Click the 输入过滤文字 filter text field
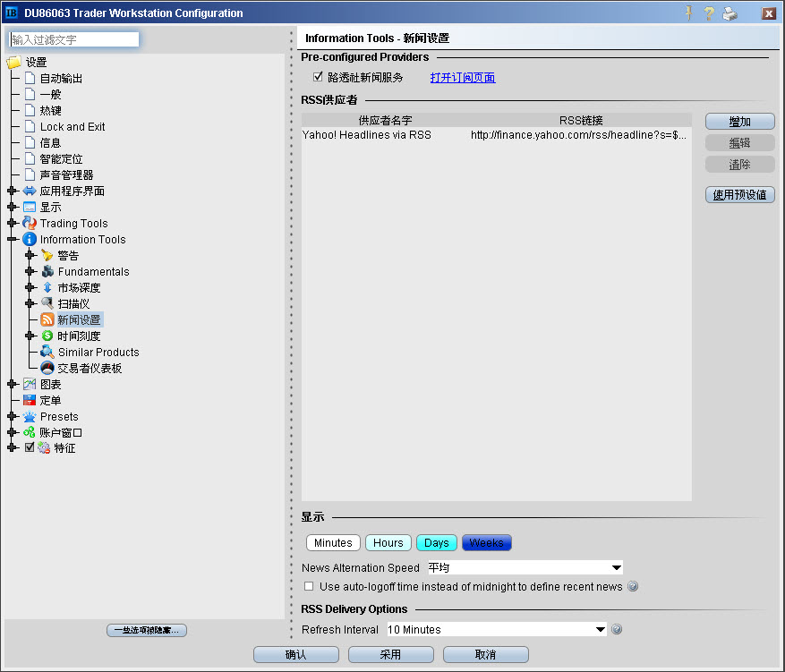 tap(74, 39)
